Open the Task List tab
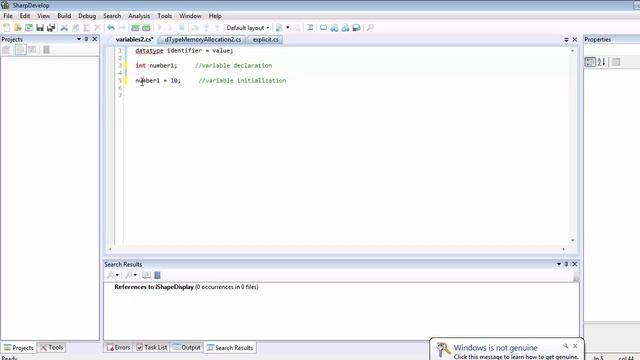Image resolution: width=640 pixels, height=360 pixels. 152,347
